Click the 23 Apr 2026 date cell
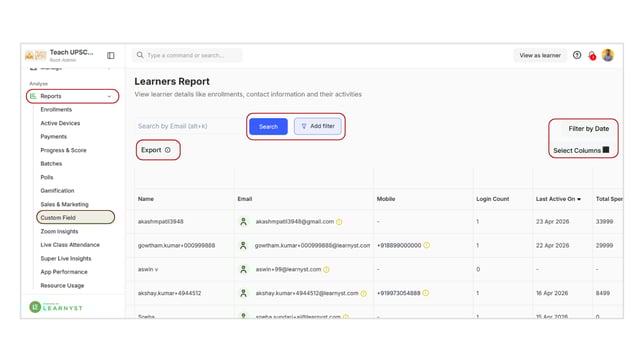The height and width of the screenshot is (362, 644). (552, 221)
